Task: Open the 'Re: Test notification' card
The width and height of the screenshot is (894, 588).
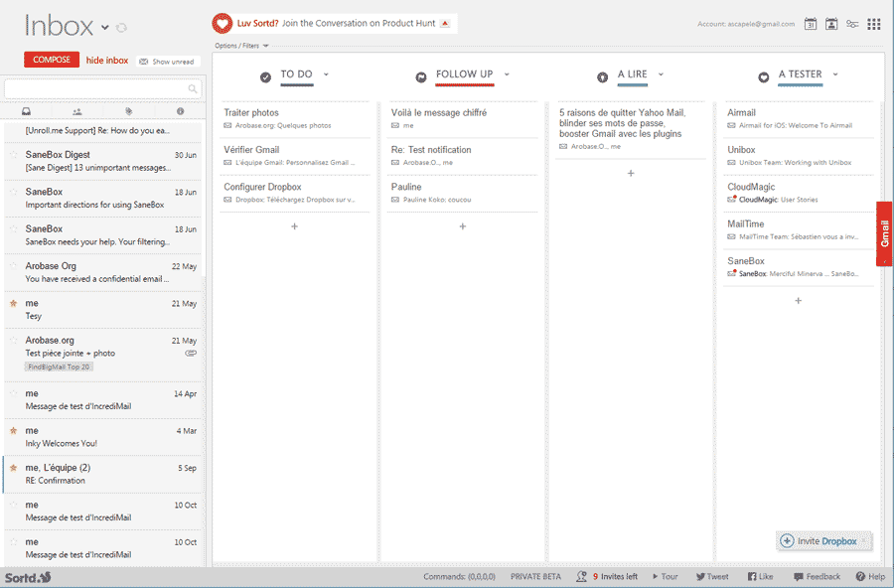Action: pyautogui.click(x=462, y=156)
